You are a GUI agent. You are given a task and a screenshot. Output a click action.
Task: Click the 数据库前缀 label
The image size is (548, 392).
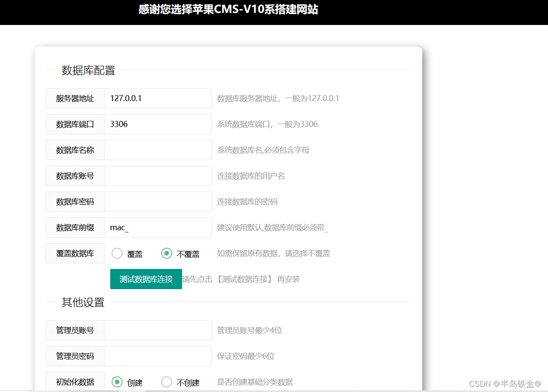click(75, 227)
